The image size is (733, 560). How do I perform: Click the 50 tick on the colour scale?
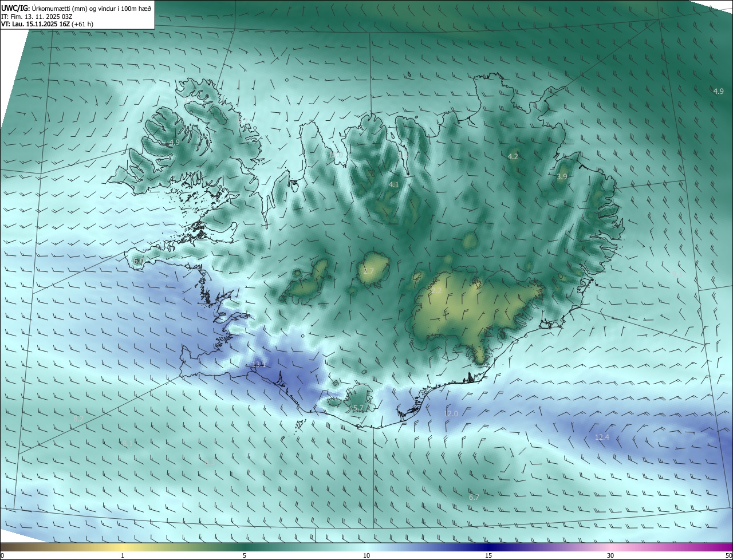[728, 555]
